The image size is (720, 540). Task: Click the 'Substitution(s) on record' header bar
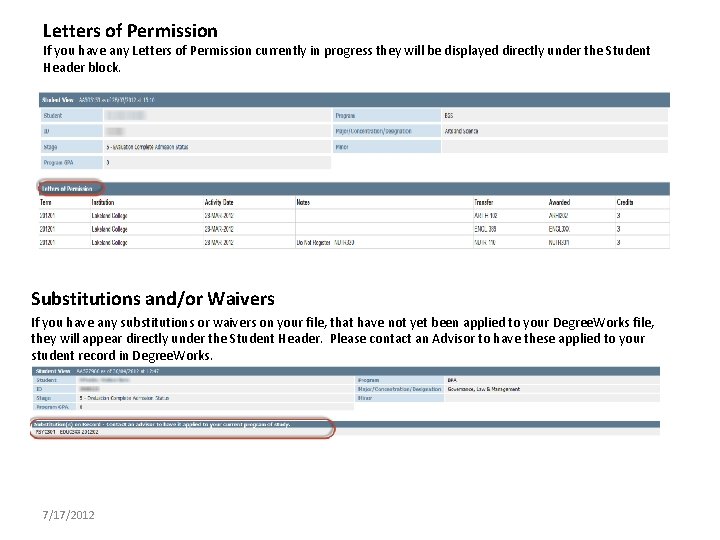coord(346,424)
